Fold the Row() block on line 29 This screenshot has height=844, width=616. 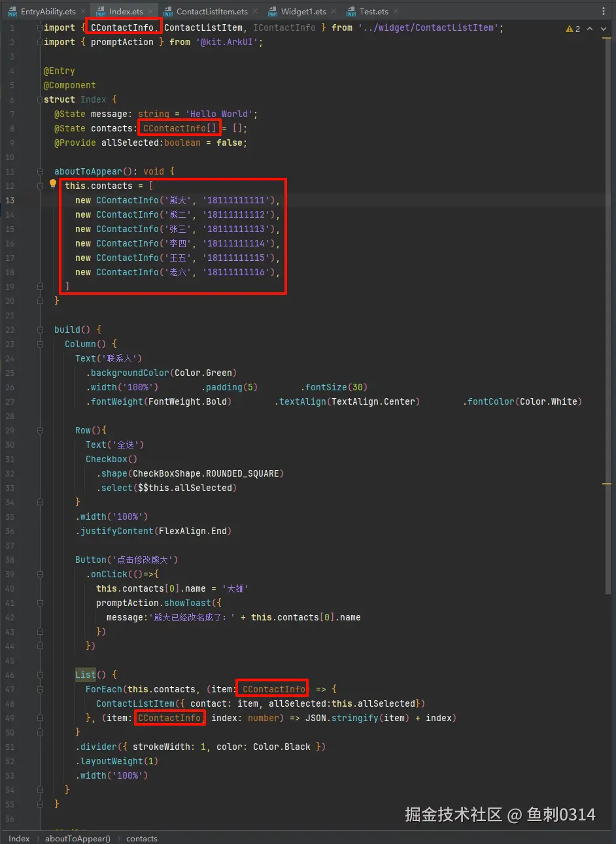tap(41, 430)
